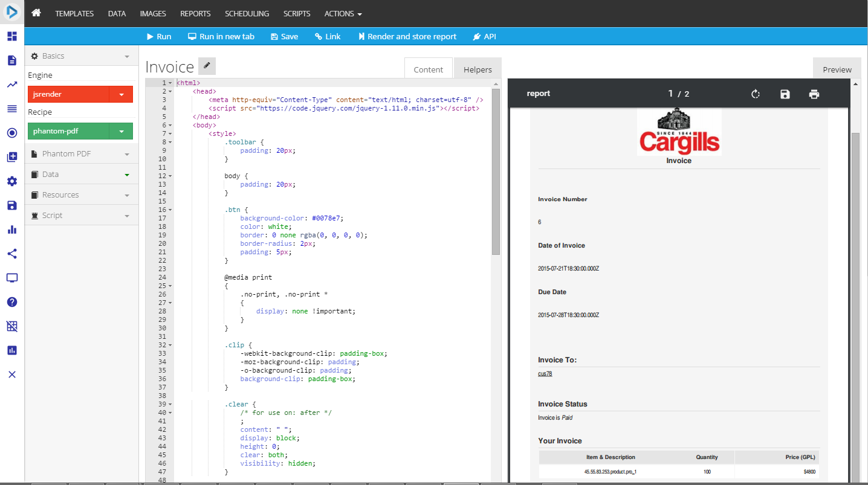Click the share icon in left sidebar
Image resolution: width=868 pixels, height=485 pixels.
(12, 254)
